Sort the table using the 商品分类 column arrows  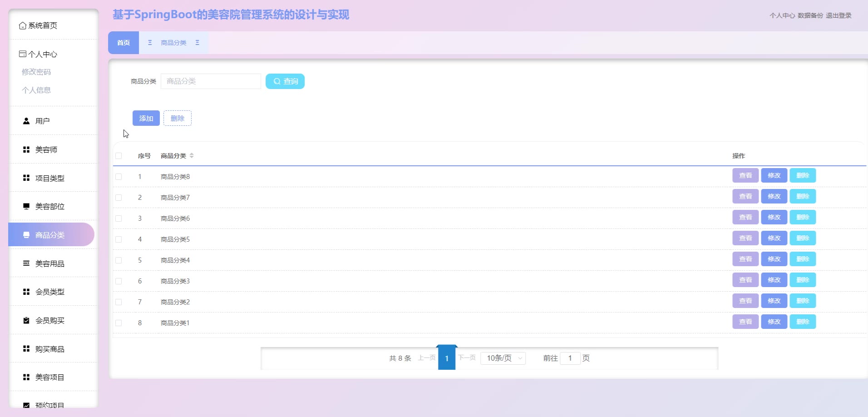pyautogui.click(x=192, y=156)
